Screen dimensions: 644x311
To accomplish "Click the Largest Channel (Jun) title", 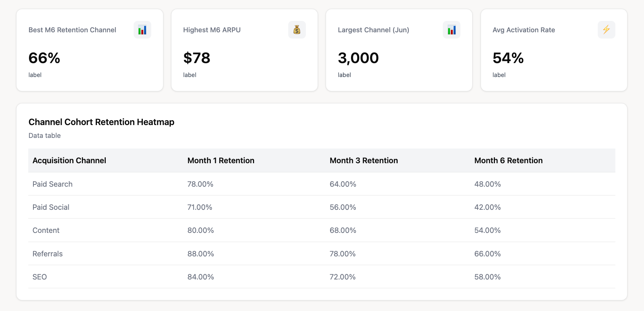I will tap(373, 30).
